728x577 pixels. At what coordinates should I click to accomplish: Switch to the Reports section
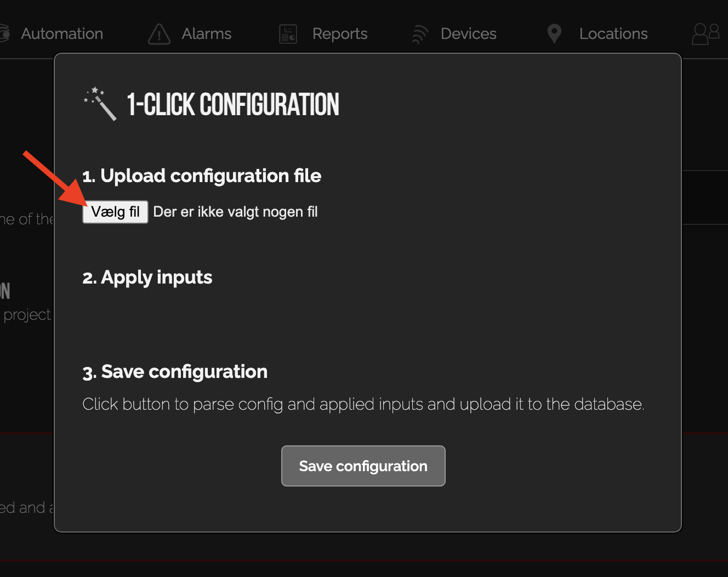[340, 34]
